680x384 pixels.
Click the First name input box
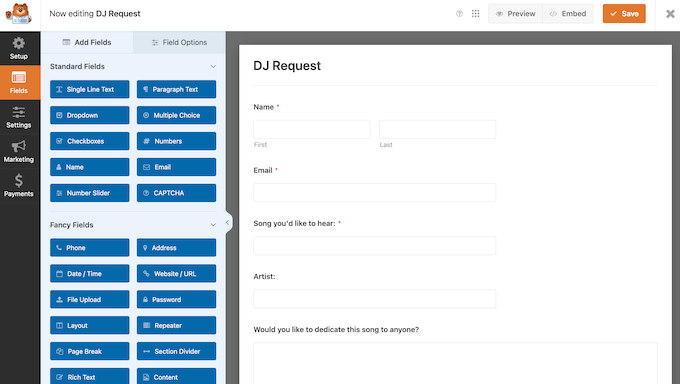(x=312, y=129)
